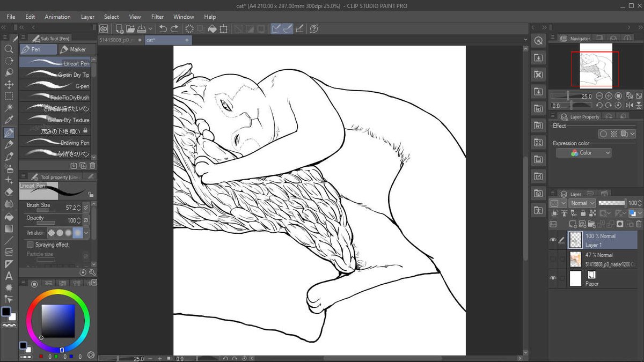This screenshot has width=644, height=362.
Task: Delete the selected layer with trash icon
Action: [639, 224]
